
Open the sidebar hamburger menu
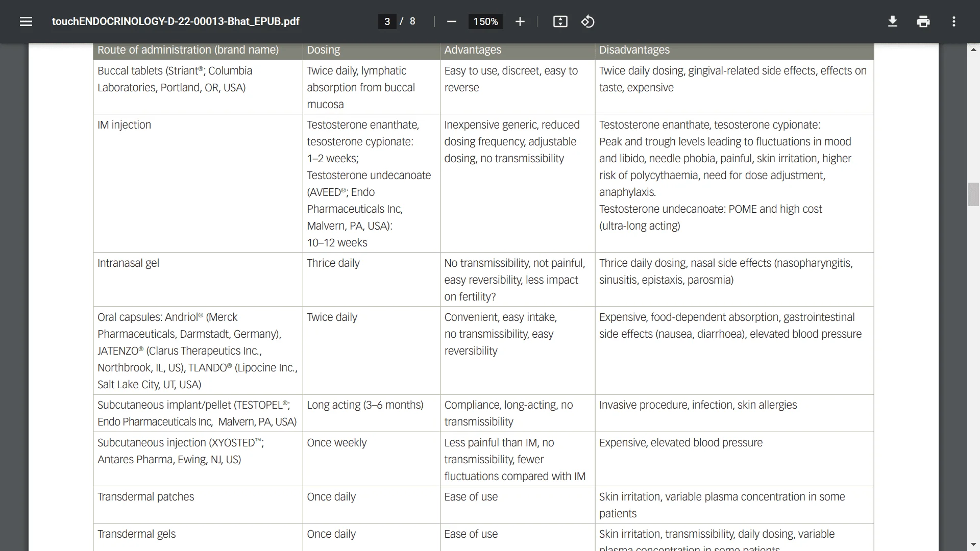(x=26, y=21)
